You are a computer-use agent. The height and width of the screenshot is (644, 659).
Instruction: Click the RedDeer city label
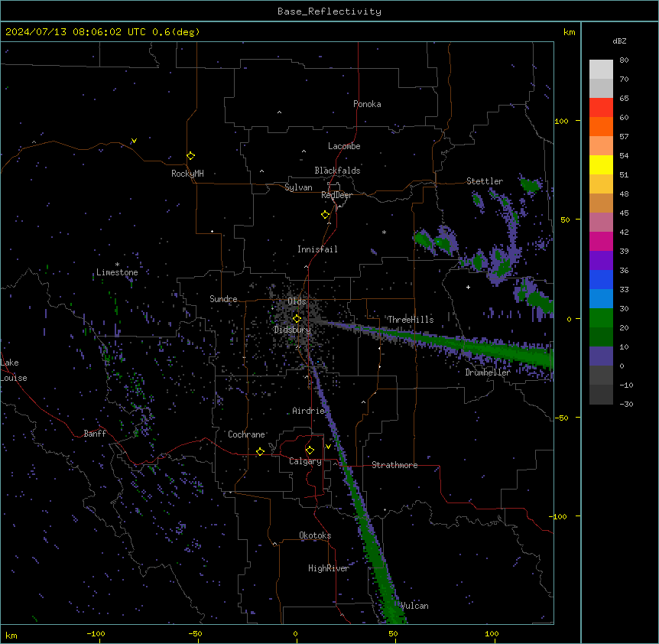(x=336, y=195)
